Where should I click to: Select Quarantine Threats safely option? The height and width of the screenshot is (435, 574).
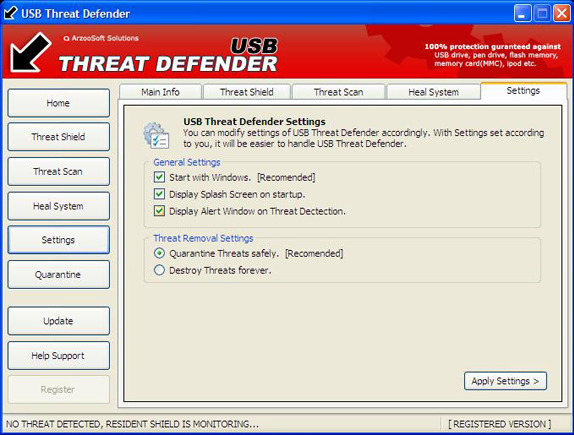point(159,253)
